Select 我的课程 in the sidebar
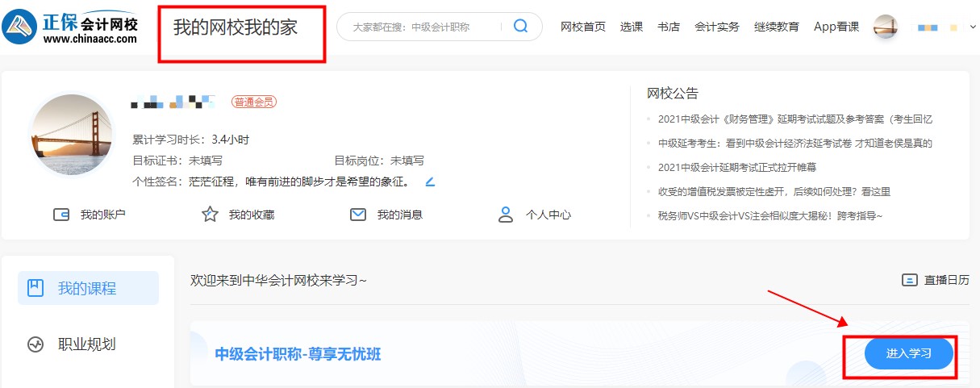980x388 pixels. point(88,288)
